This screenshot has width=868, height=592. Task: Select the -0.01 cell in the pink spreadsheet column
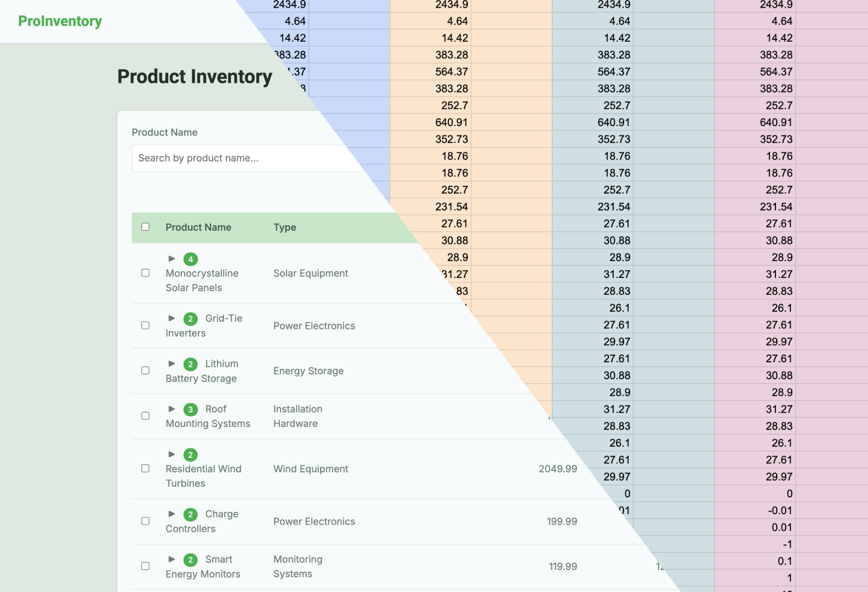coord(755,510)
